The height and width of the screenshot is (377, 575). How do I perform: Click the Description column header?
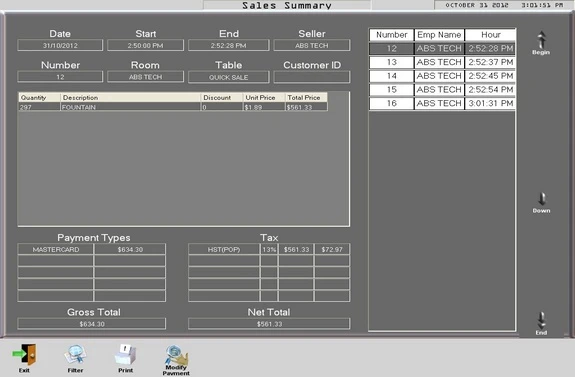click(x=131, y=98)
